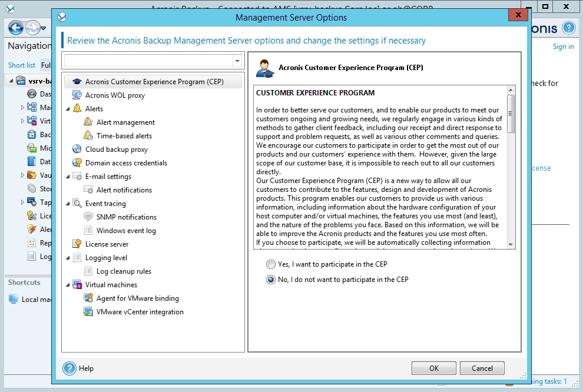
Task: Click the Alert notifications envelope icon
Action: click(88, 190)
